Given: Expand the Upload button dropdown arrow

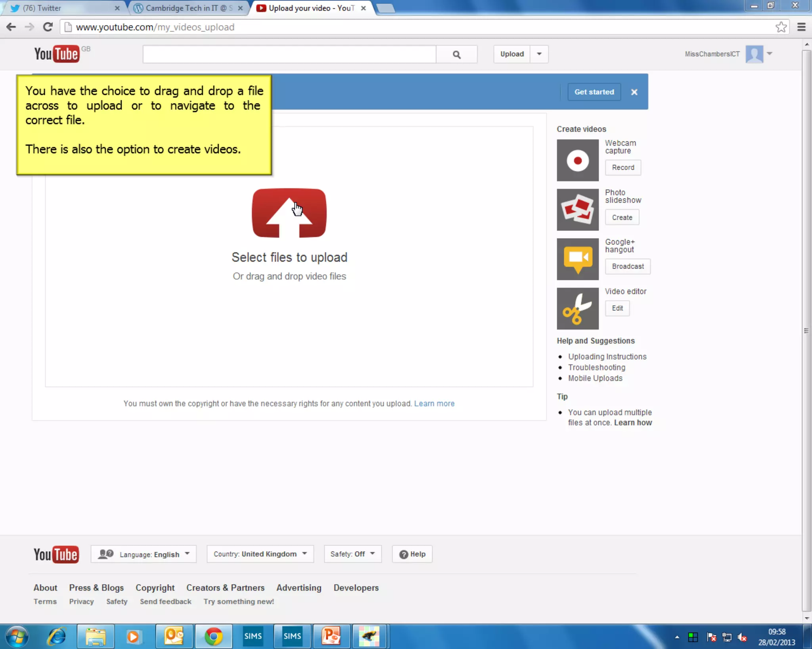Looking at the screenshot, I should pos(539,54).
